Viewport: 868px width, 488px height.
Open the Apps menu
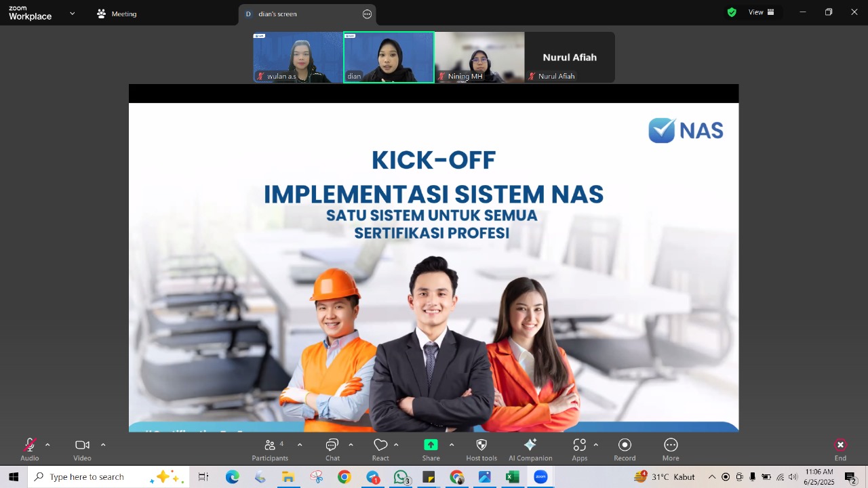pyautogui.click(x=580, y=449)
